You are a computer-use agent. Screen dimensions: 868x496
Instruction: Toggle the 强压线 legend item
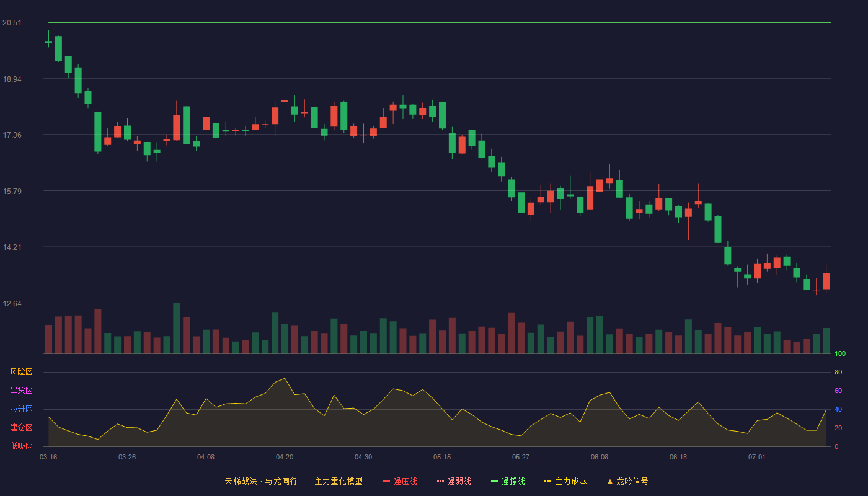point(400,481)
